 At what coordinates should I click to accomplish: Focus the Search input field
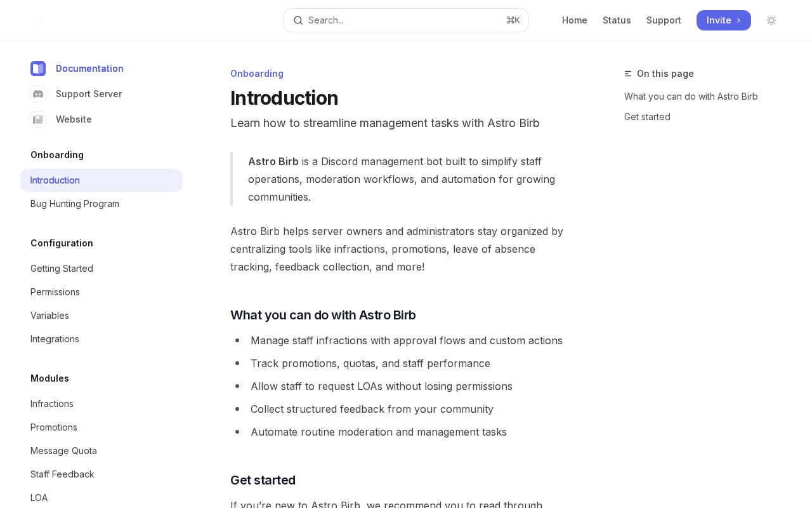(406, 20)
